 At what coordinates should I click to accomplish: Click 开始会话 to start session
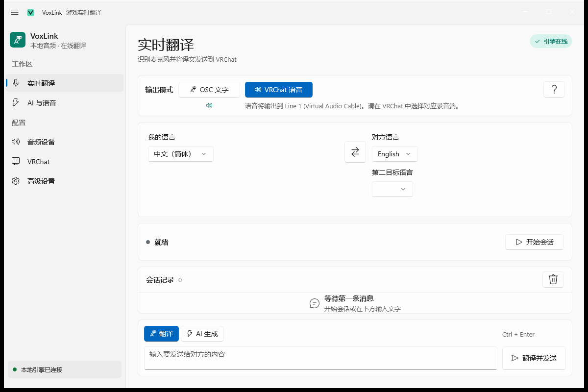[x=535, y=242]
